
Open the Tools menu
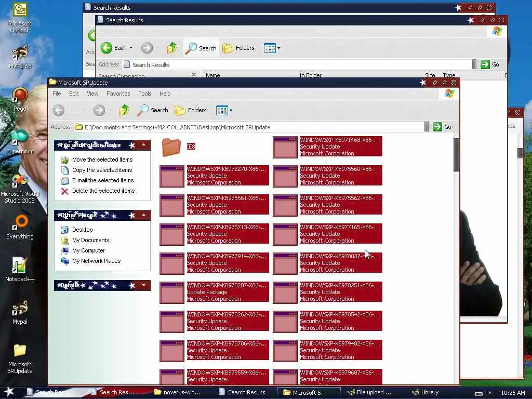144,94
